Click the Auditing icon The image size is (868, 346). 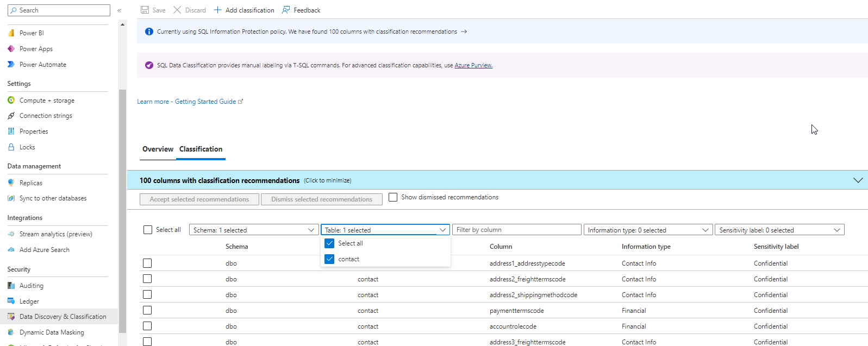click(11, 286)
